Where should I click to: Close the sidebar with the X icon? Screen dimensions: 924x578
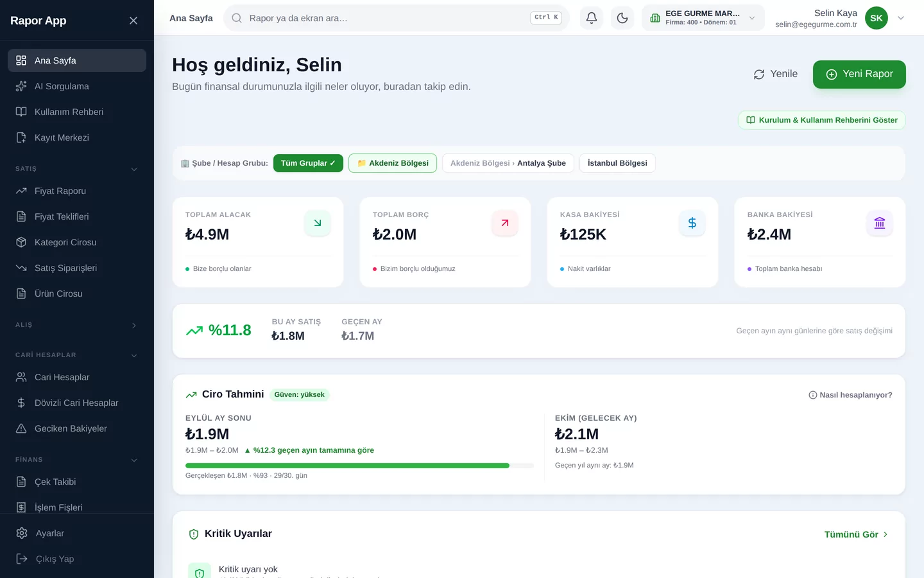click(133, 21)
